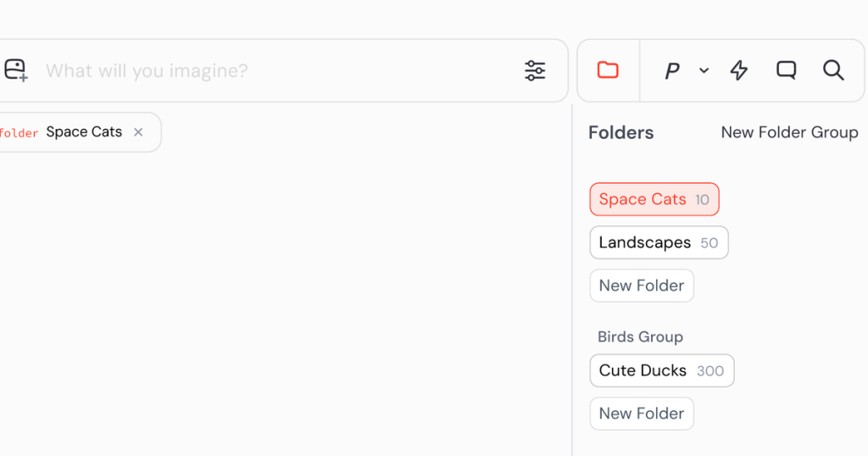The image size is (868, 456).
Task: Create a New Folder under Landscapes
Action: (642, 286)
